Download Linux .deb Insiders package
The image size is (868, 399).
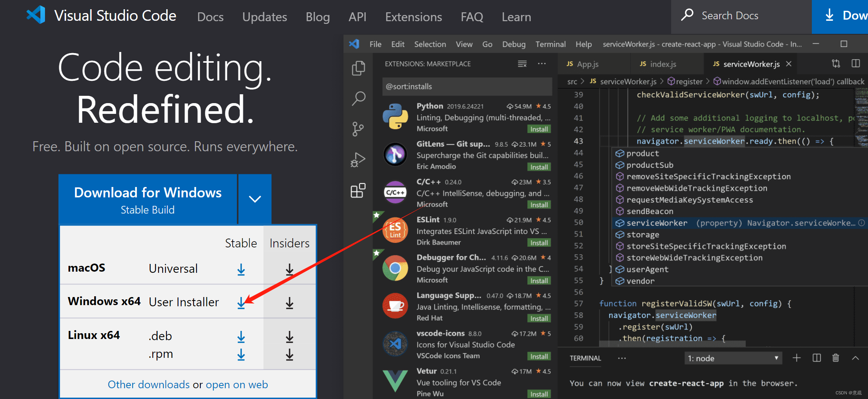coord(290,337)
